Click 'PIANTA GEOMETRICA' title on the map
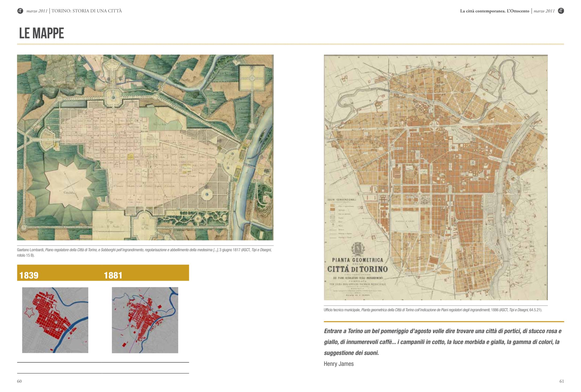581x392 pixels. (x=358, y=260)
